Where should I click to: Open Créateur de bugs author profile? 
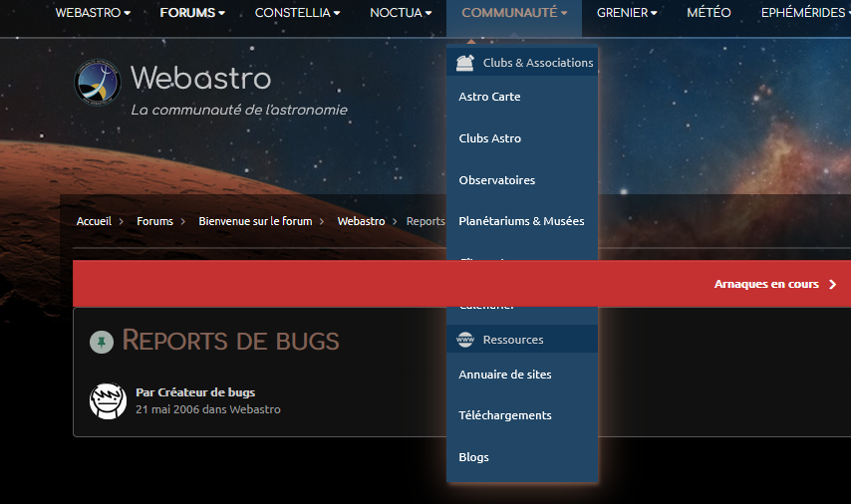207,392
